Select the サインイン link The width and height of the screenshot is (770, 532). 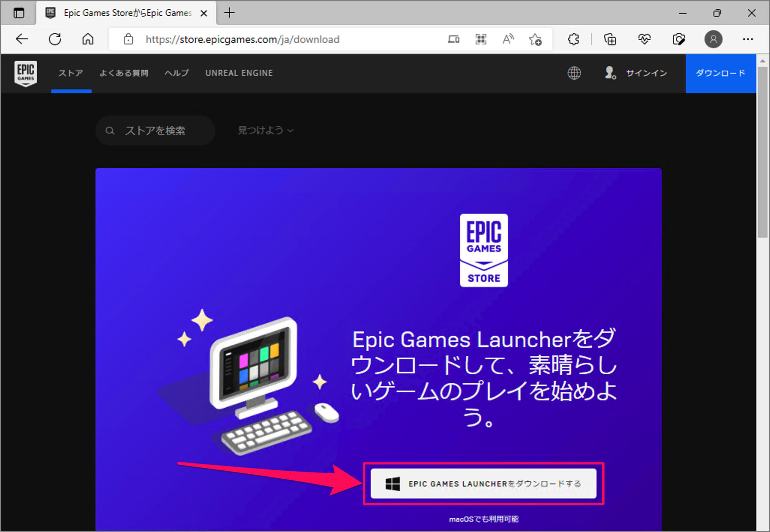tap(646, 73)
